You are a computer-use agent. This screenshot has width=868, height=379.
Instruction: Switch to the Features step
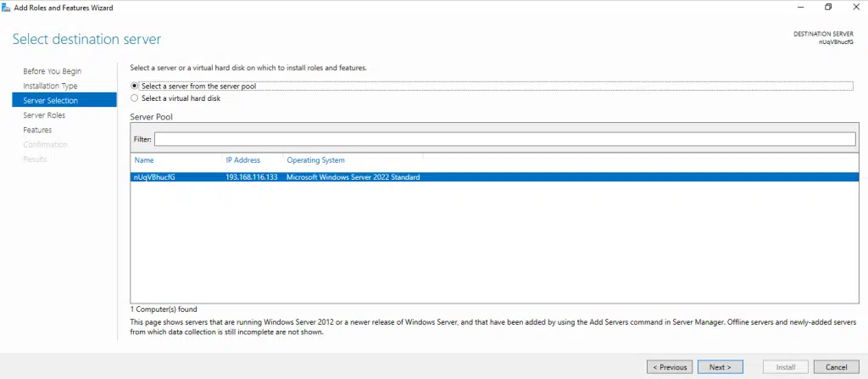click(x=37, y=130)
